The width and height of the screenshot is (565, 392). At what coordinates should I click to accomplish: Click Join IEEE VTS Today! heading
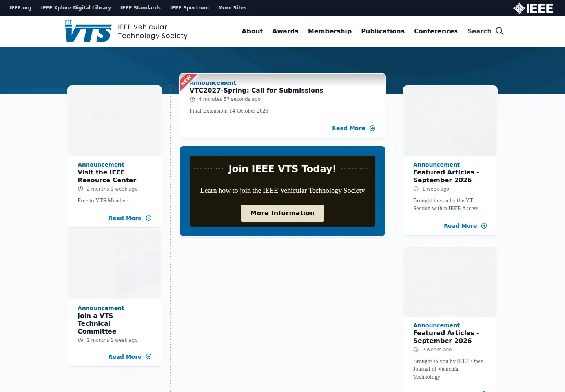click(282, 169)
